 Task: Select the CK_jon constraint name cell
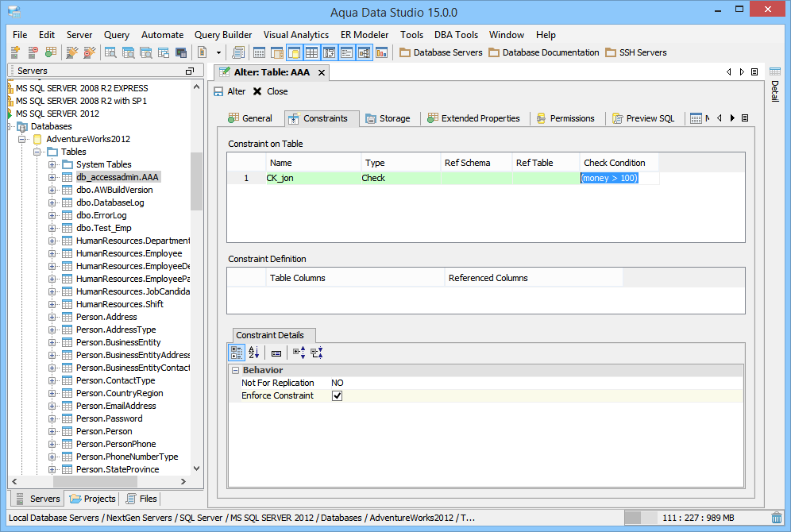pyautogui.click(x=313, y=178)
